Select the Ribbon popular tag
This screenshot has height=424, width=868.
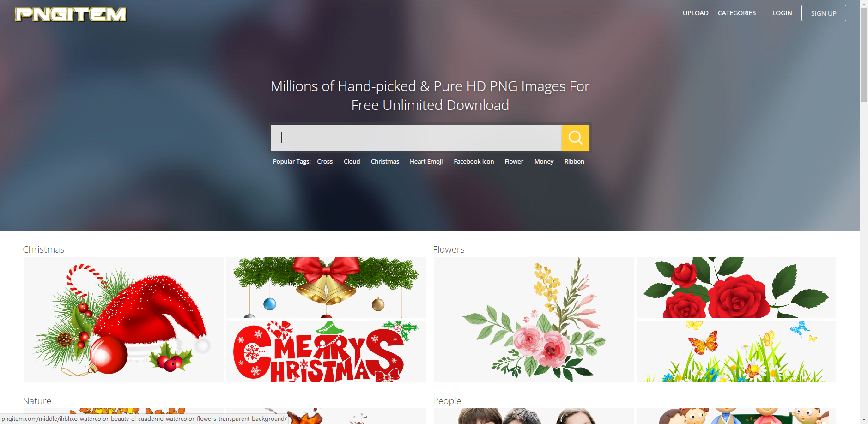(x=574, y=161)
